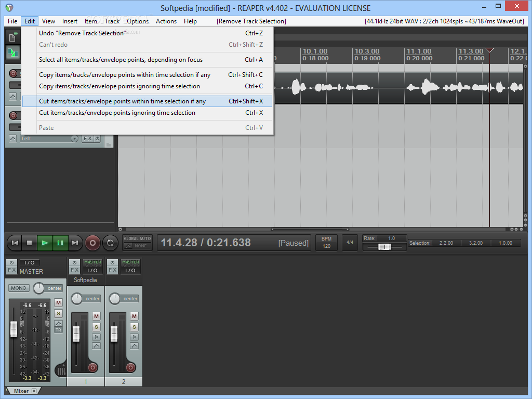Toggle MASTER FX bypass power button
Screen dimensions: 532x399
click(x=12, y=262)
